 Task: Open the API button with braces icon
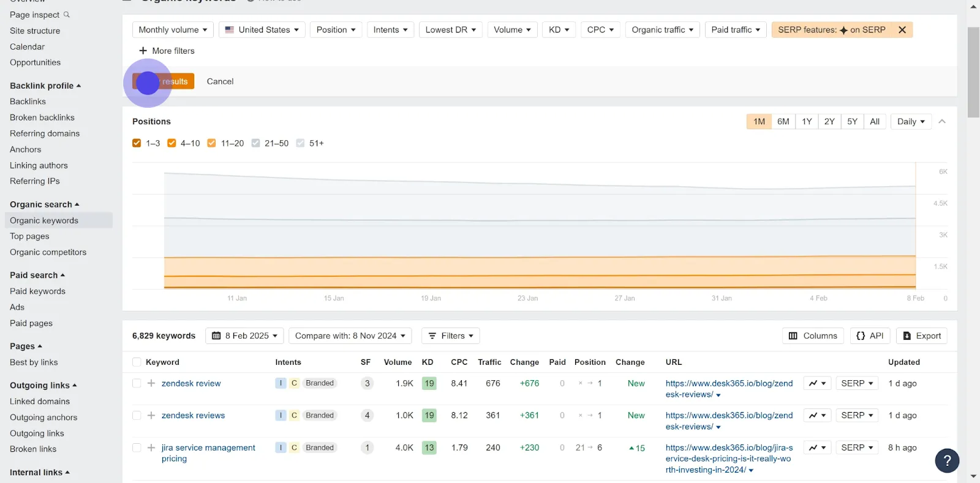[870, 335]
